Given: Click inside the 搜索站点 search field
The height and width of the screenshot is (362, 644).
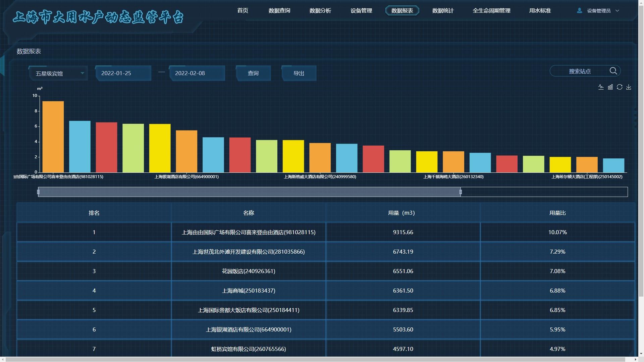Looking at the screenshot, I should [579, 71].
